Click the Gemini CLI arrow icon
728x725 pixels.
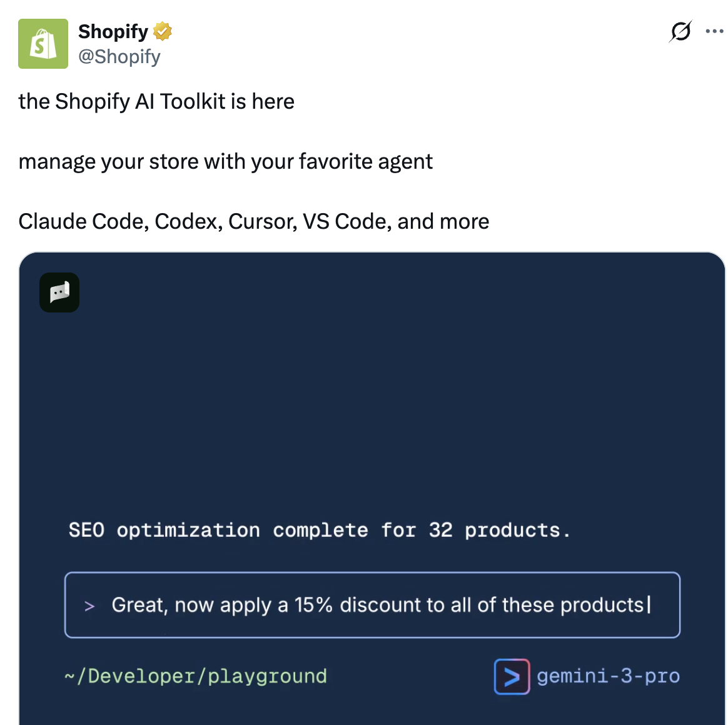(x=512, y=677)
